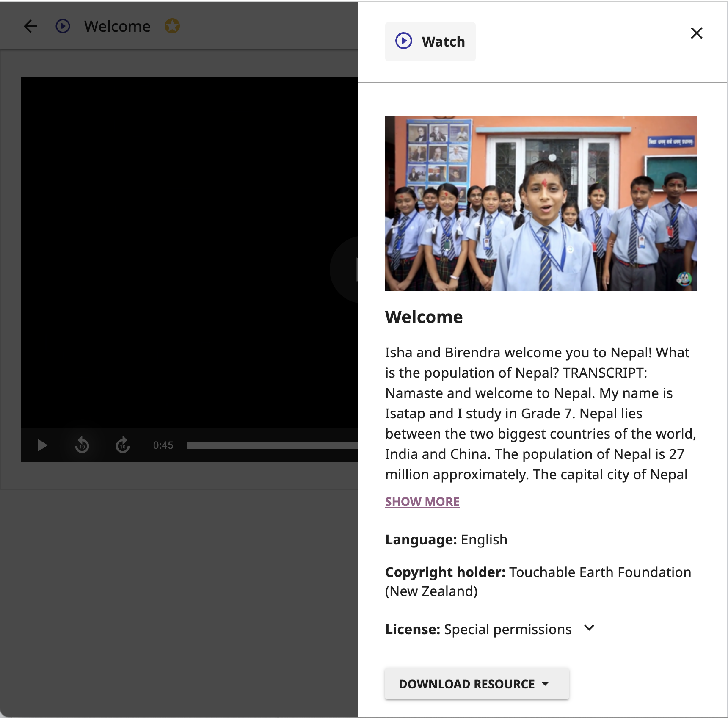Toggle video playback state
Viewport: 728px width, 718px height.
point(42,445)
